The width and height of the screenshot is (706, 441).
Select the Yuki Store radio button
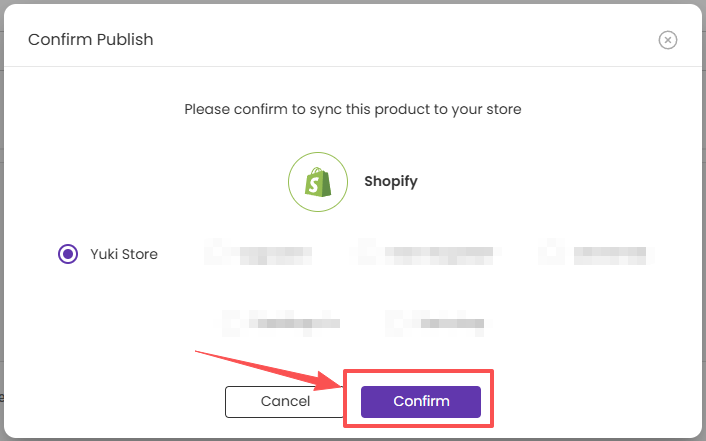point(68,254)
